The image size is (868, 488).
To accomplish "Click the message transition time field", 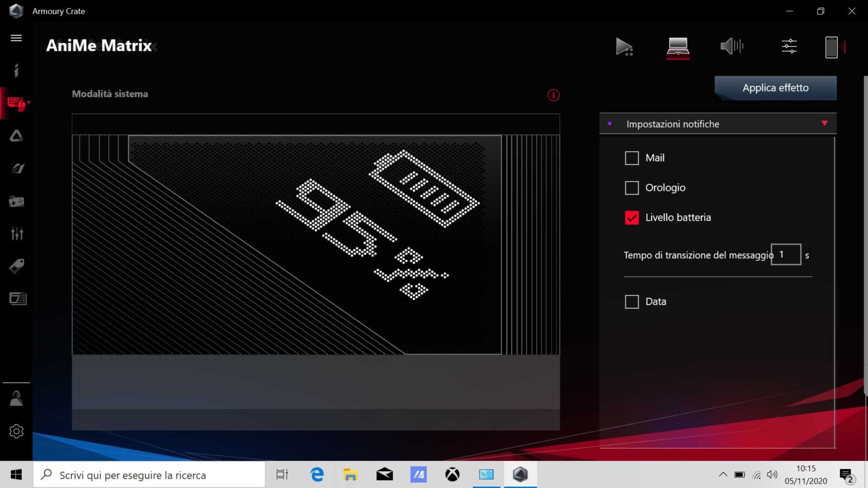I will [x=786, y=255].
